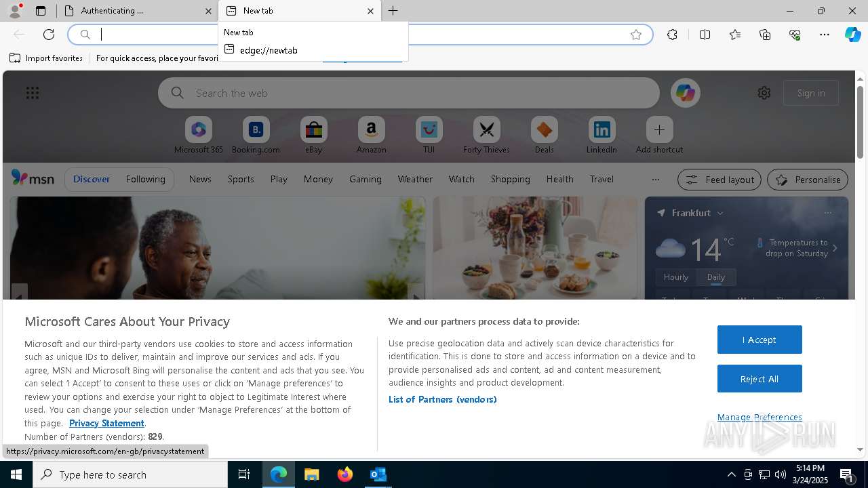This screenshot has width=868, height=488.
Task: Expand the temperature drop alert chevron
Action: pyautogui.click(x=835, y=248)
